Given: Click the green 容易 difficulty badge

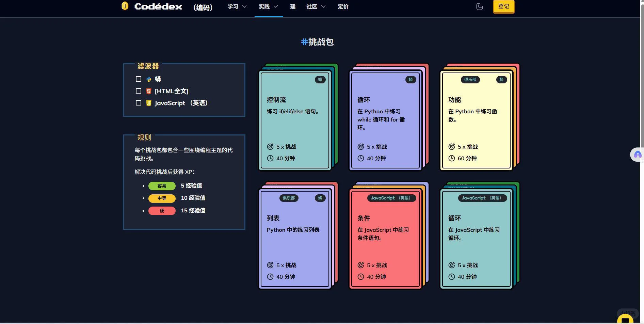Looking at the screenshot, I should [162, 186].
